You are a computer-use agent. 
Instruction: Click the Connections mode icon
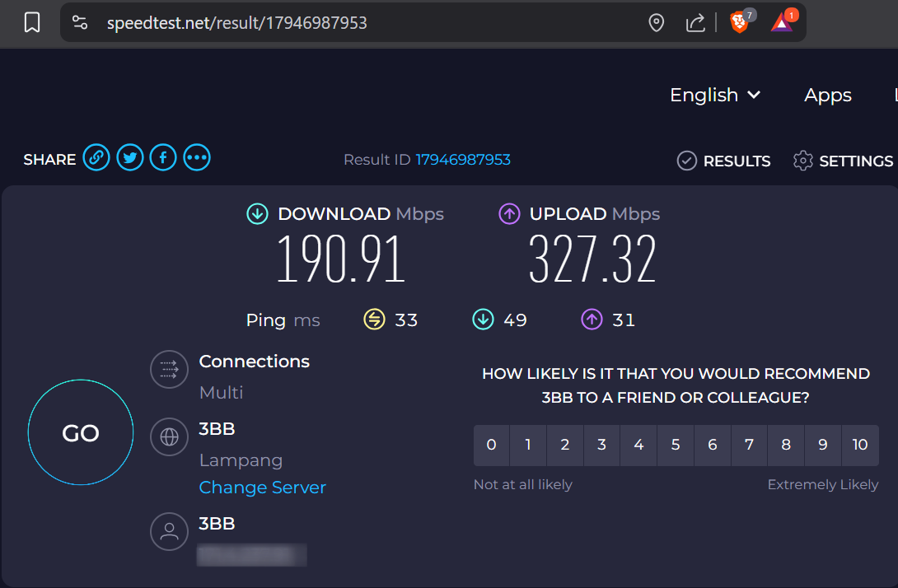[169, 369]
